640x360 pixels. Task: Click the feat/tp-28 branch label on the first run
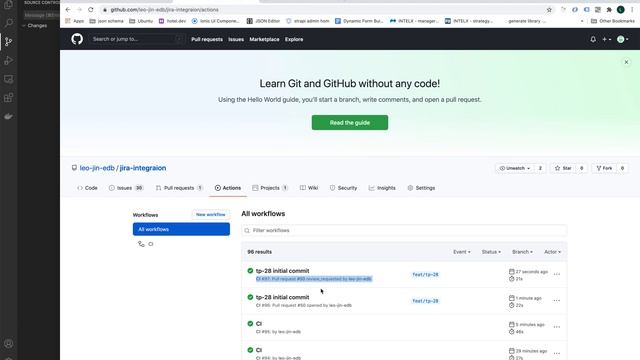point(425,275)
